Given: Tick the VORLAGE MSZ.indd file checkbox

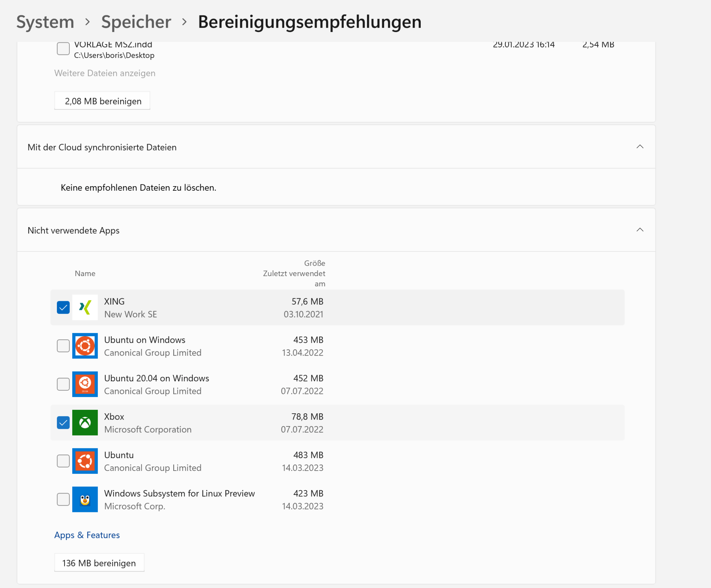Looking at the screenshot, I should pos(63,49).
